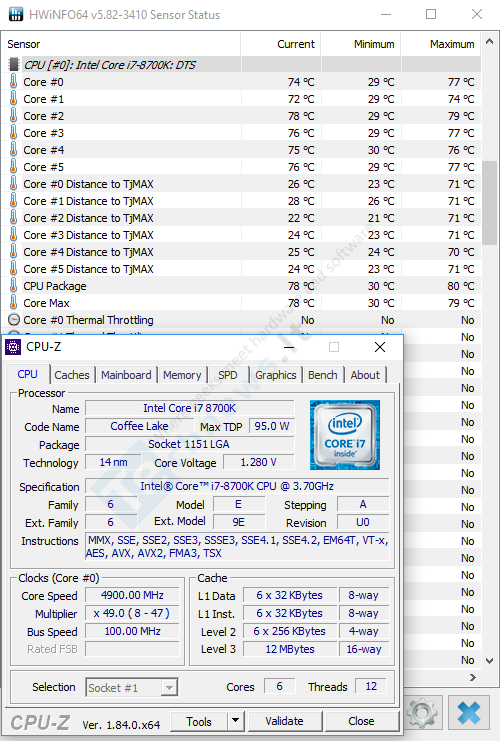The image size is (500, 741).
Task: Click thermometer icon of Core #2 Distance to TjMAX
Action: 13,218
